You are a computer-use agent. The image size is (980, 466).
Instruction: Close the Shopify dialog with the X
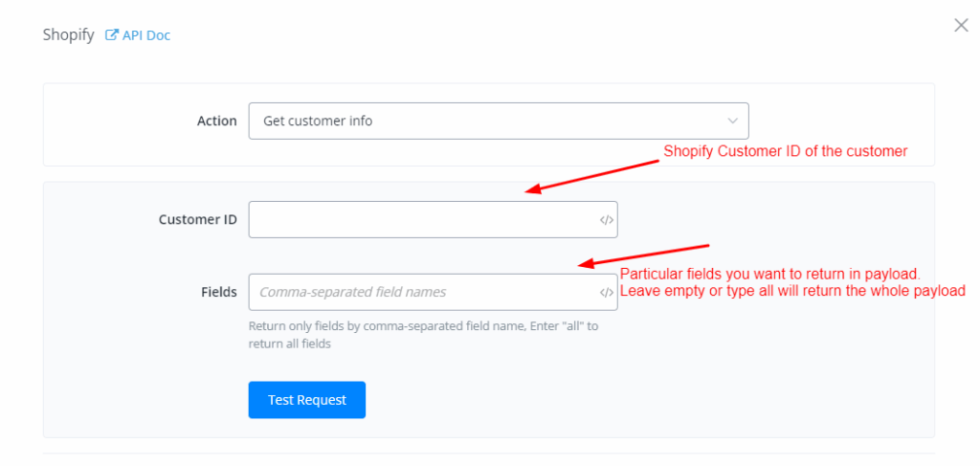961,26
